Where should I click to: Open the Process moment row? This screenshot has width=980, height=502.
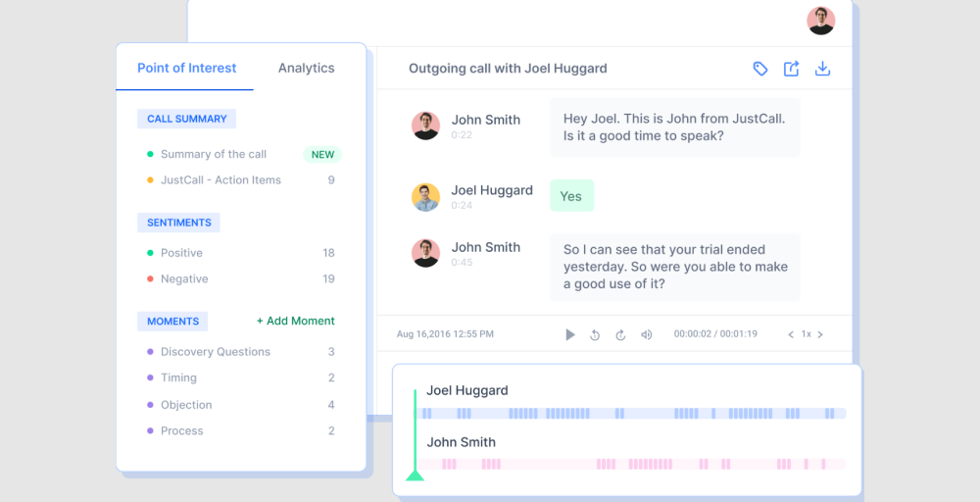click(241, 430)
